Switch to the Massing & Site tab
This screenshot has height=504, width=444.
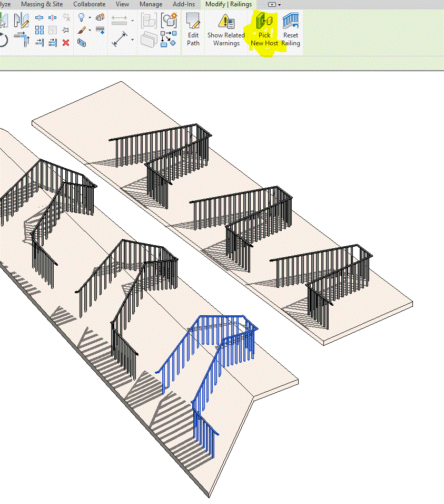click(x=42, y=4)
